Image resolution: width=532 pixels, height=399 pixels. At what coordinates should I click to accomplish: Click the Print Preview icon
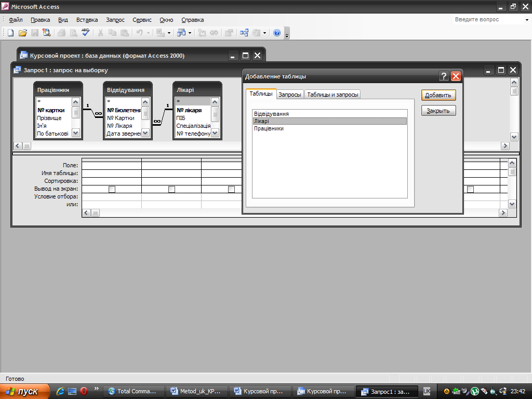pos(73,33)
